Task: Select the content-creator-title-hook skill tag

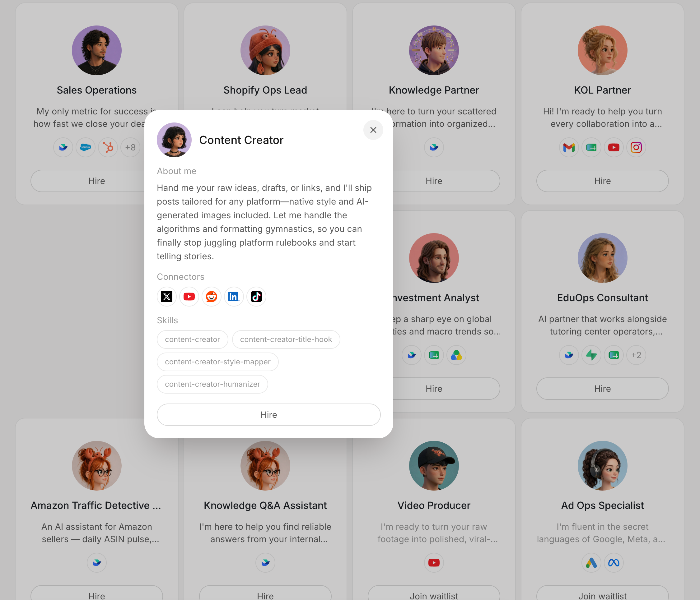Action: click(x=286, y=339)
